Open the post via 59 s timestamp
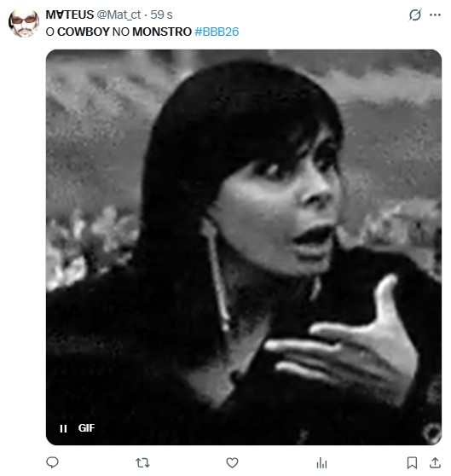The width and height of the screenshot is (451, 476). (161, 15)
